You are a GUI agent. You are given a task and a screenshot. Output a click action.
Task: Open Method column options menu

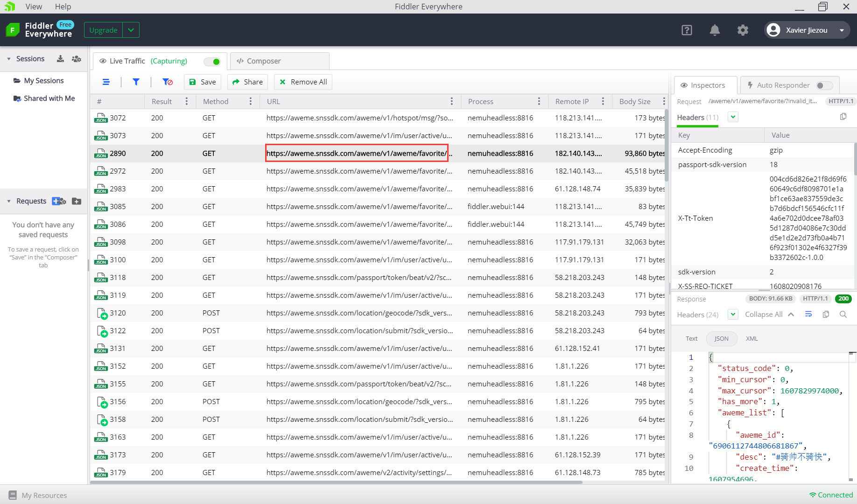(250, 102)
